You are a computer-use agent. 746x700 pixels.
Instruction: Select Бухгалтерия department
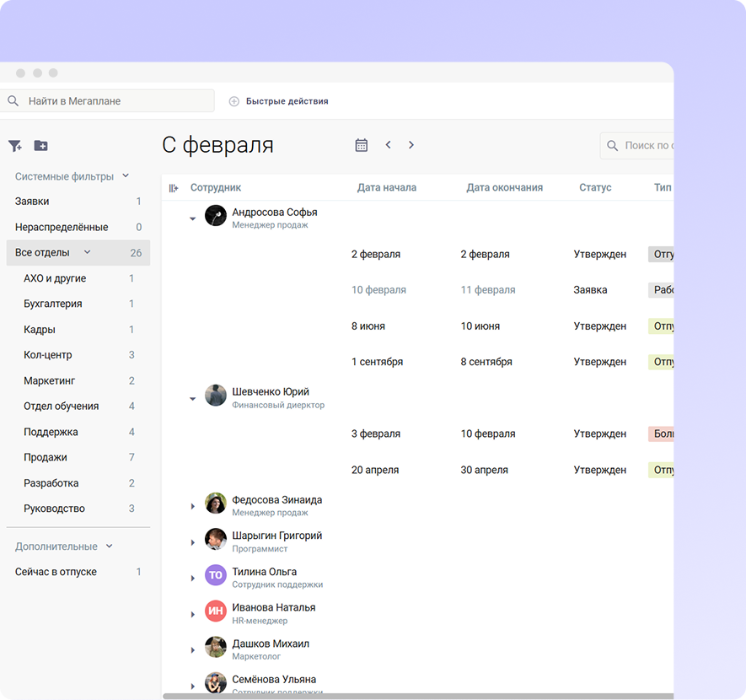(x=78, y=304)
